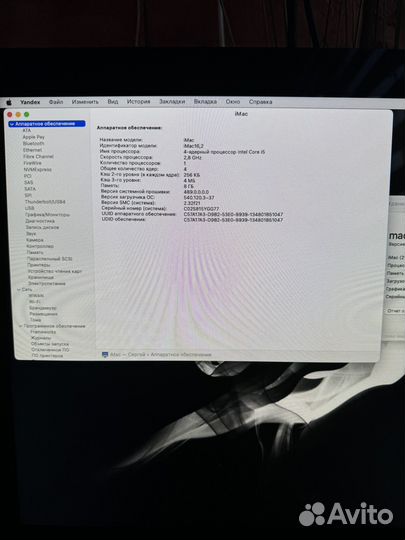405x540 pixels.
Task: Open the История menu
Action: [x=138, y=102]
